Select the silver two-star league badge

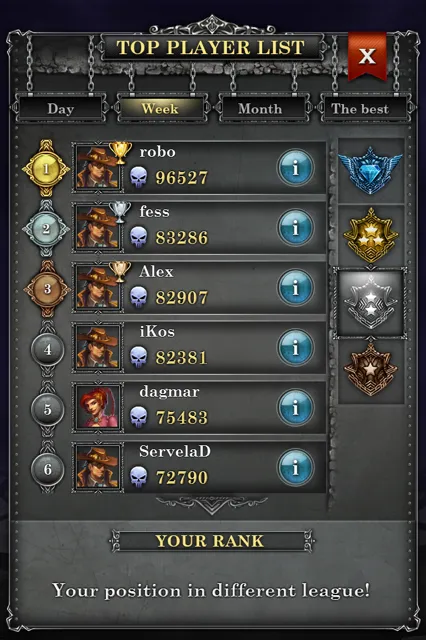(x=371, y=303)
